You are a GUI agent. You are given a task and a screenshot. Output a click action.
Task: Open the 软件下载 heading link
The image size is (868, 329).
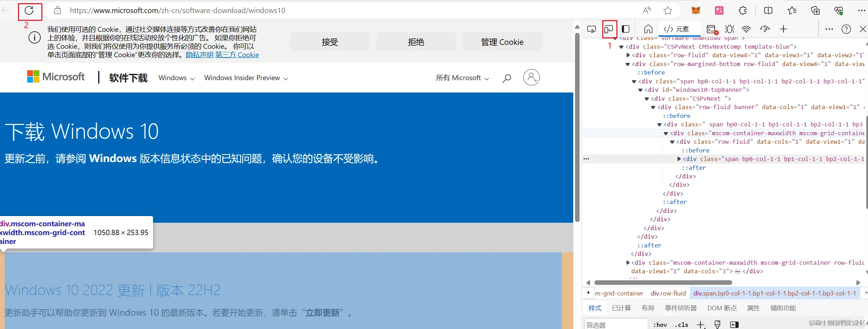(x=128, y=78)
